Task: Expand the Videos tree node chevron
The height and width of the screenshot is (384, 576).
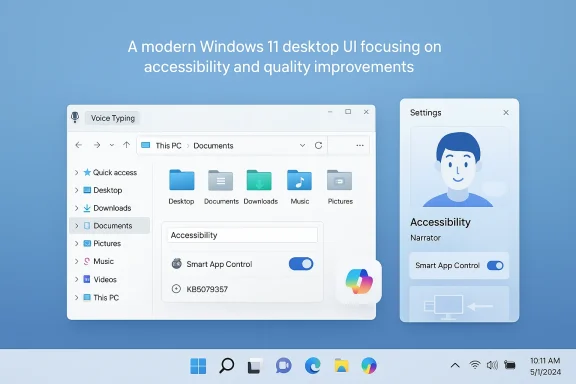Action: (76, 279)
